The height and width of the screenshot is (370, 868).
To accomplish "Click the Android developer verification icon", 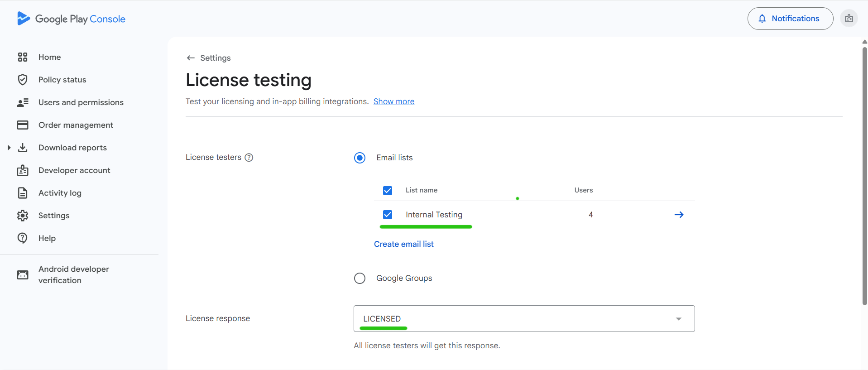I will [23, 275].
